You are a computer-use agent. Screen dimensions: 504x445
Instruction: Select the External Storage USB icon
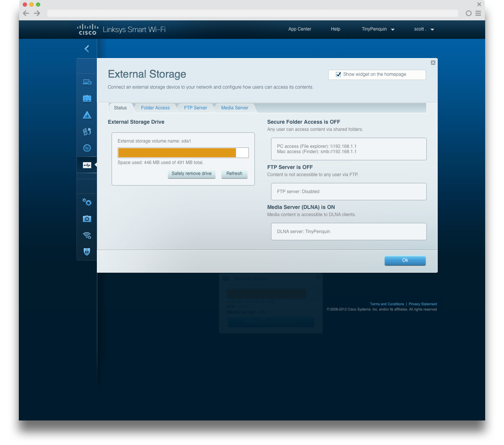[87, 165]
